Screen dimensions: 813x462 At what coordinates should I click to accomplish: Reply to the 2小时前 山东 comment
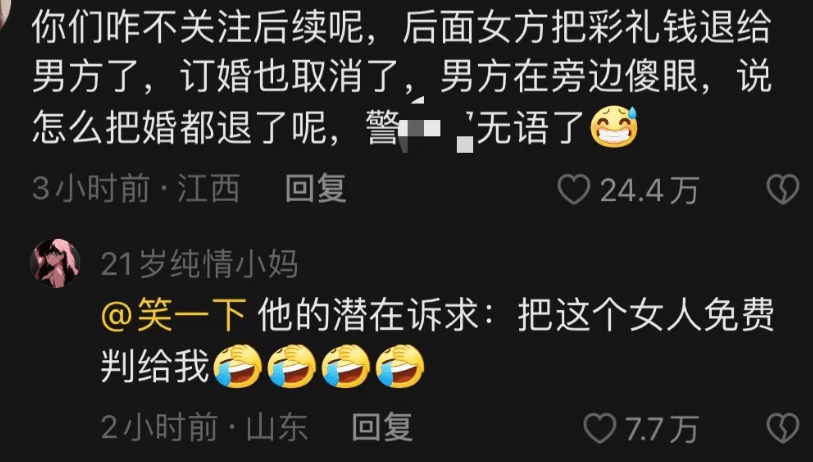click(x=382, y=427)
